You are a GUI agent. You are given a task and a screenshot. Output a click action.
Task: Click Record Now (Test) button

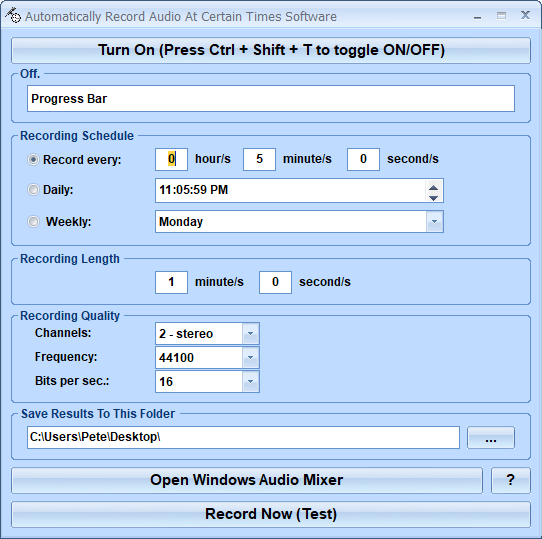coord(271,514)
